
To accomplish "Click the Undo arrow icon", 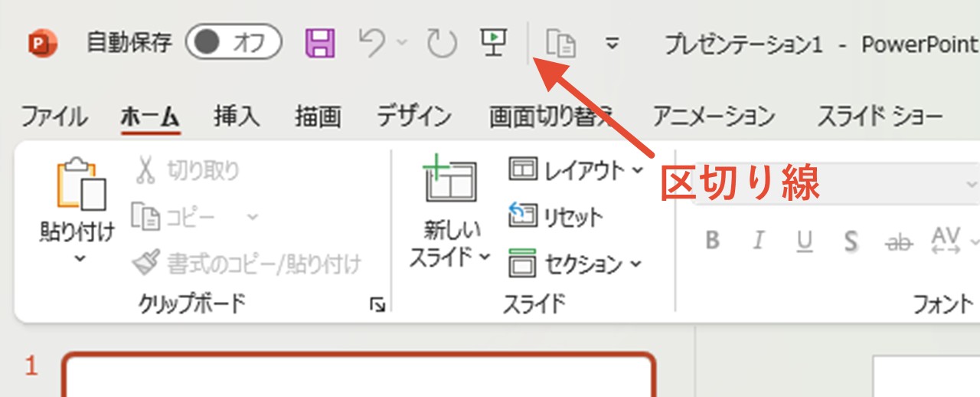I will coord(371,44).
